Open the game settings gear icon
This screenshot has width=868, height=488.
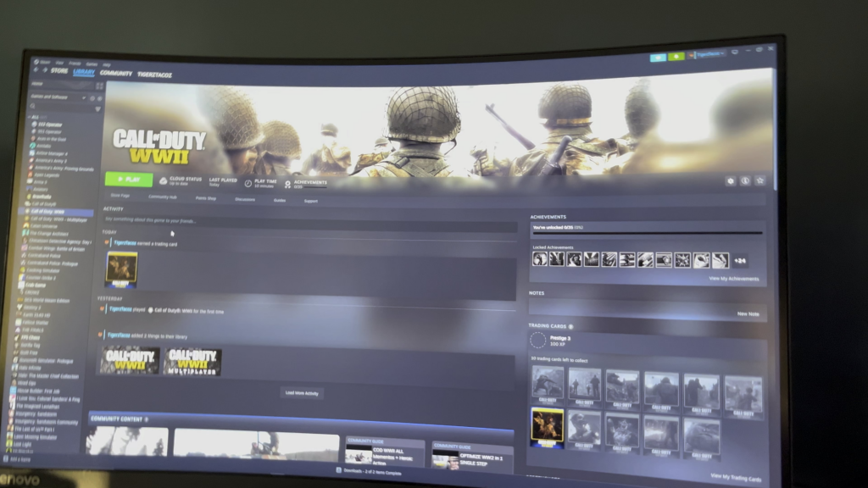point(731,181)
